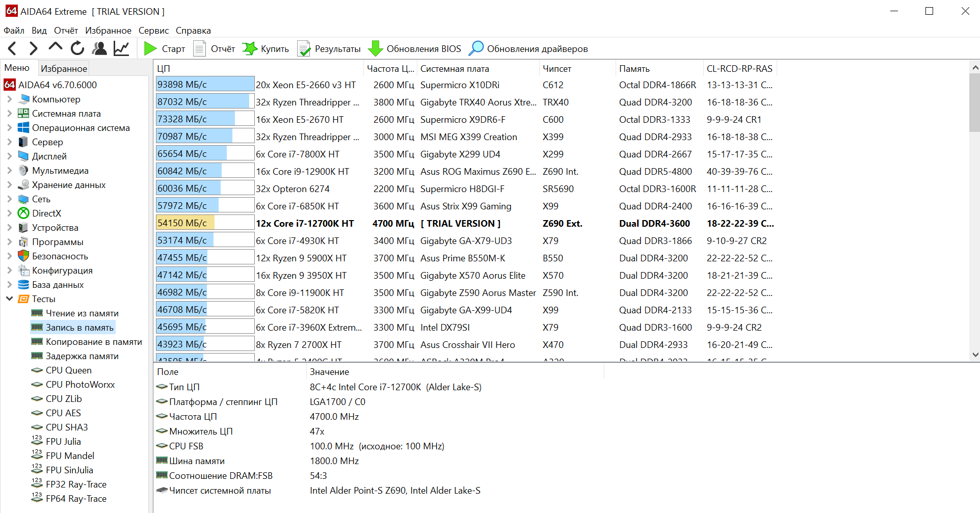
Task: Expand the Конфигурация tree node
Action: (10, 270)
